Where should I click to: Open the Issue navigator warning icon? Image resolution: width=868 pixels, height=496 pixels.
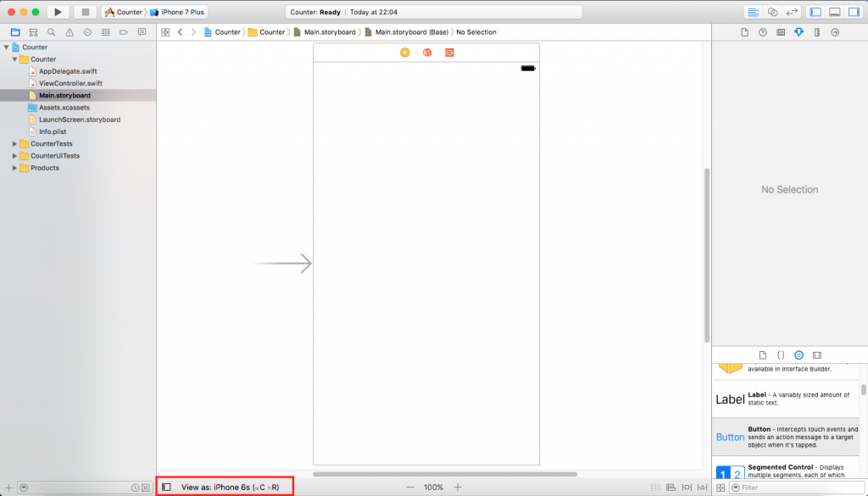point(70,32)
